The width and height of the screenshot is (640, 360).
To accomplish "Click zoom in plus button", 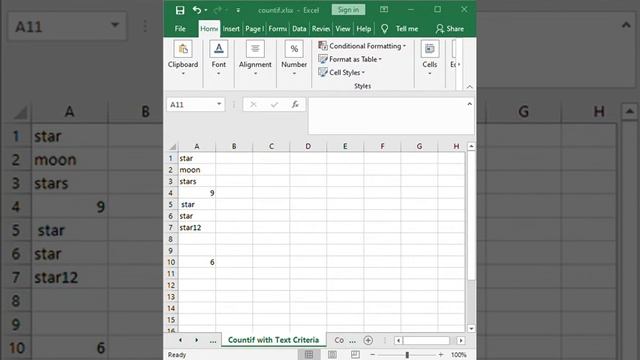I will pos(441,355).
